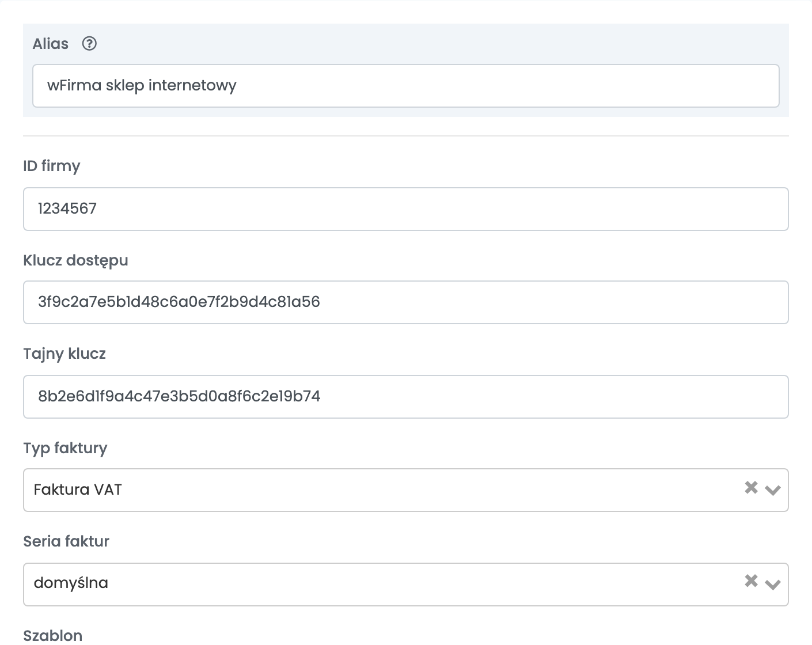Select the Alias label text
Image resolution: width=812 pixels, height=645 pixels.
click(51, 44)
